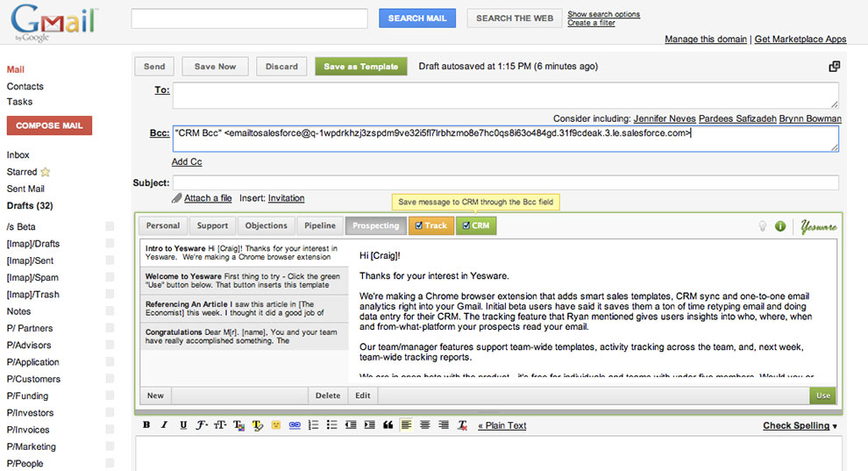This screenshot has width=868, height=471.
Task: Switch to the Prospecting template tab
Action: point(376,225)
